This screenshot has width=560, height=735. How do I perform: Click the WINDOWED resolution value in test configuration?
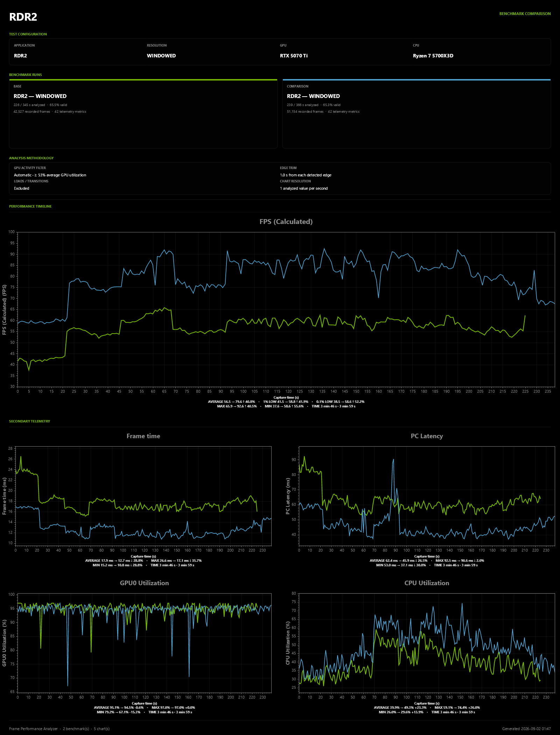[x=161, y=56]
